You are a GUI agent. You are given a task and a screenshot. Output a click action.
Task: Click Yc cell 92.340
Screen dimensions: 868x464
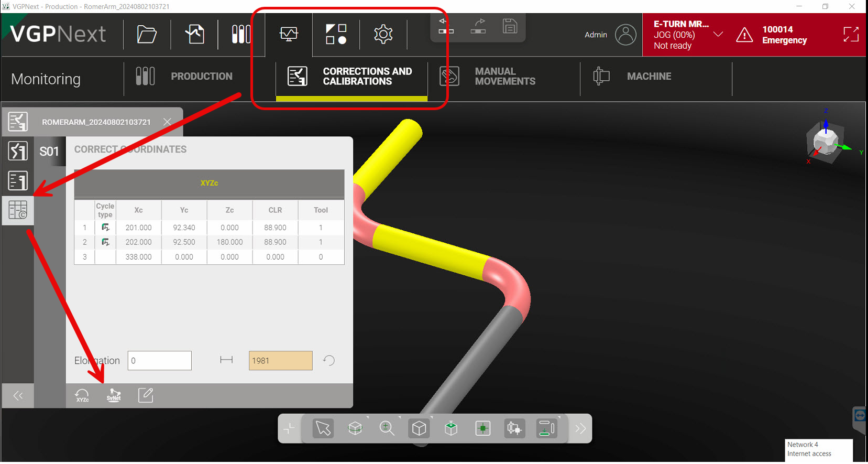(184, 228)
